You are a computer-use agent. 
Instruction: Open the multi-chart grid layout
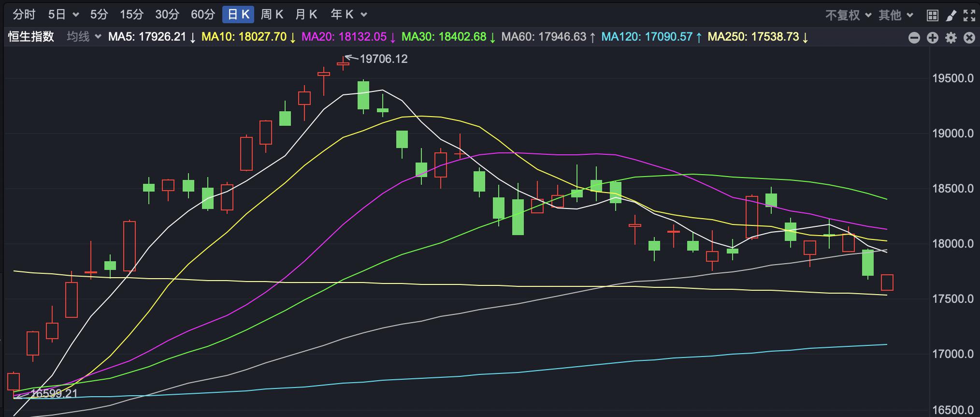pos(932,15)
